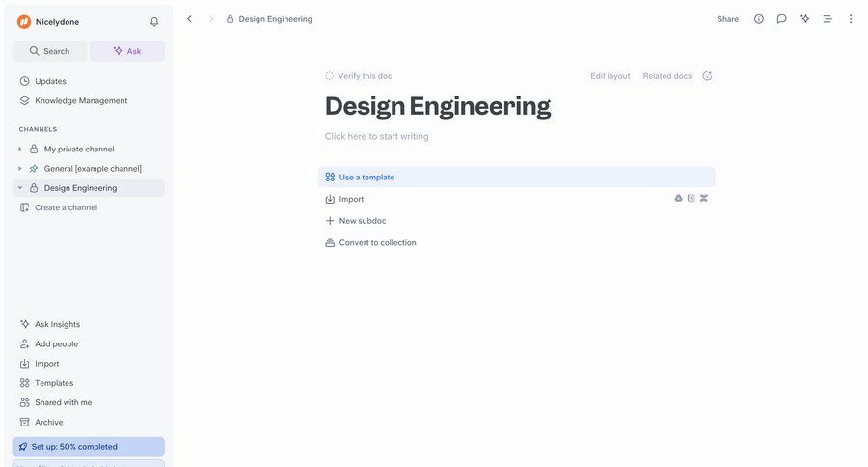This screenshot has height=467, width=868.
Task: Open the doc info icon
Action: (x=759, y=19)
